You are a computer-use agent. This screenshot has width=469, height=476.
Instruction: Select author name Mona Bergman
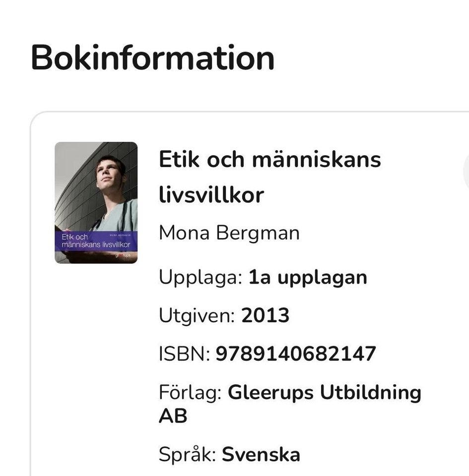[229, 233]
